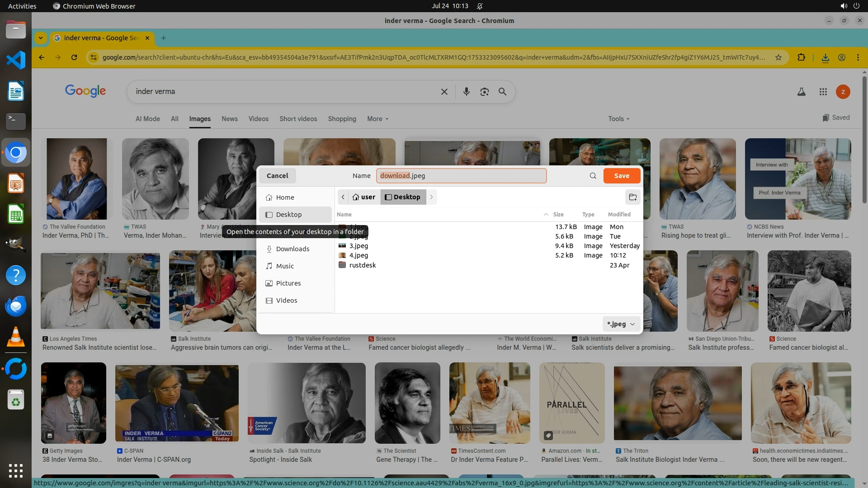Open Search Labs flask icon
868x488 pixels.
click(801, 92)
